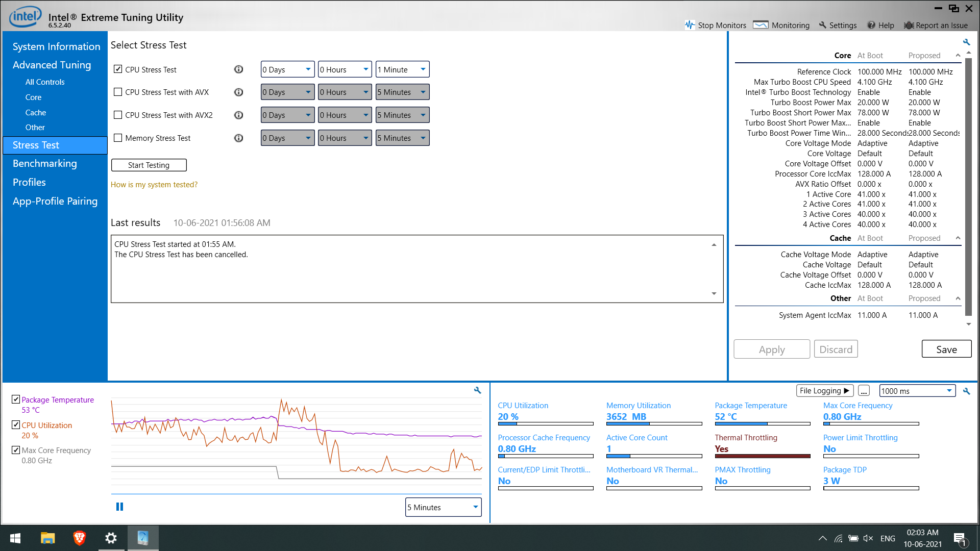
Task: Open 'How is my system tested?' link
Action: point(154,185)
